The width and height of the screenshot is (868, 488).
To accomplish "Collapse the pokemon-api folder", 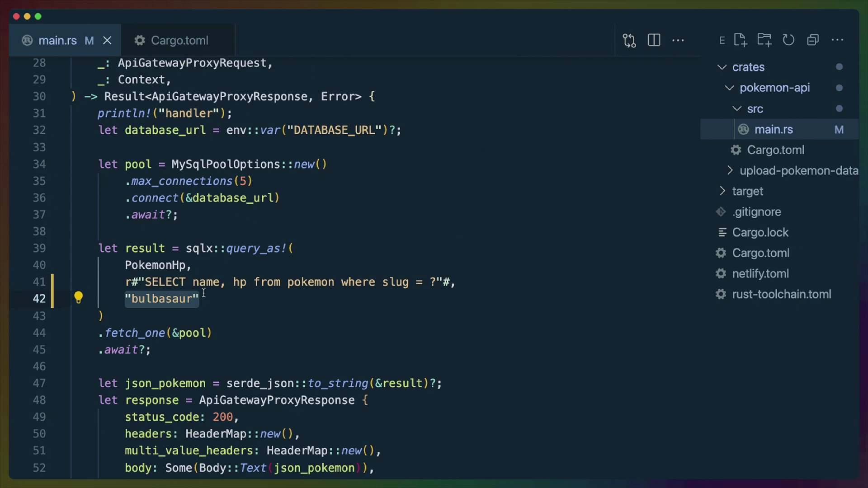I will tap(729, 88).
